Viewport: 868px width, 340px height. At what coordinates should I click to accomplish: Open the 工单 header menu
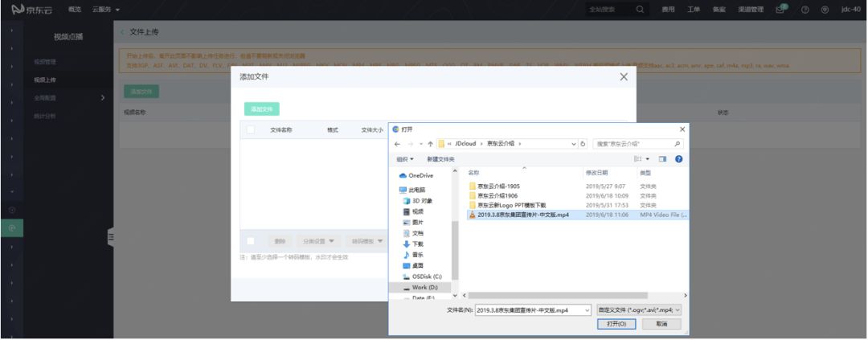(694, 10)
